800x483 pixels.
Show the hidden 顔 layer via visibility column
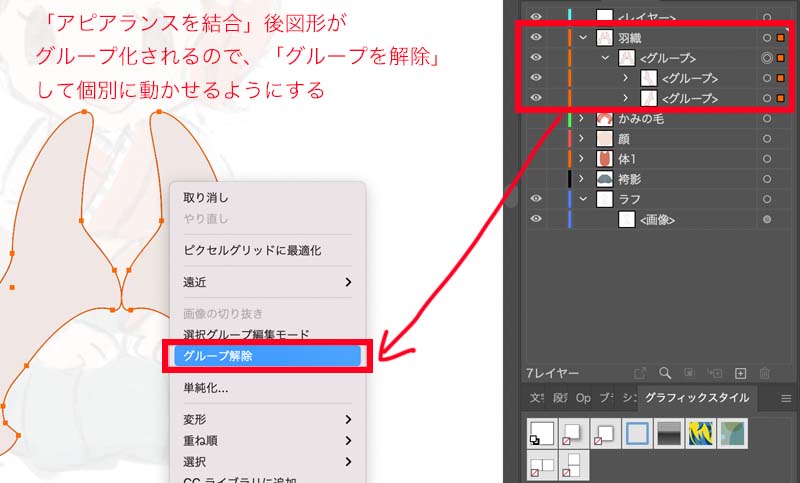(x=536, y=139)
